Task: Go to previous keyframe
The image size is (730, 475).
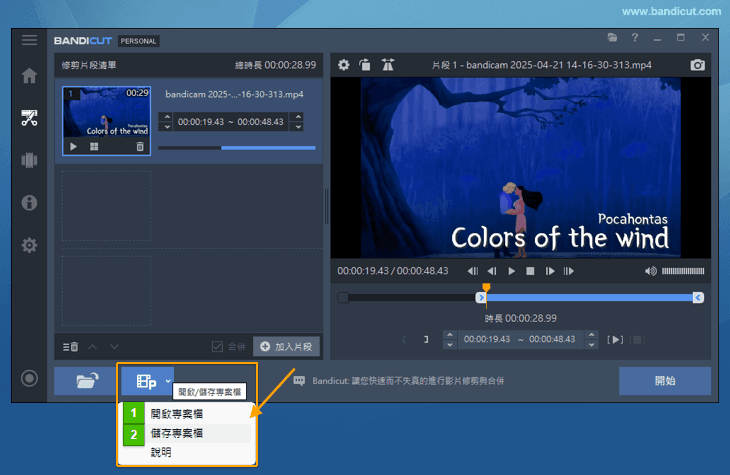Action: [473, 271]
